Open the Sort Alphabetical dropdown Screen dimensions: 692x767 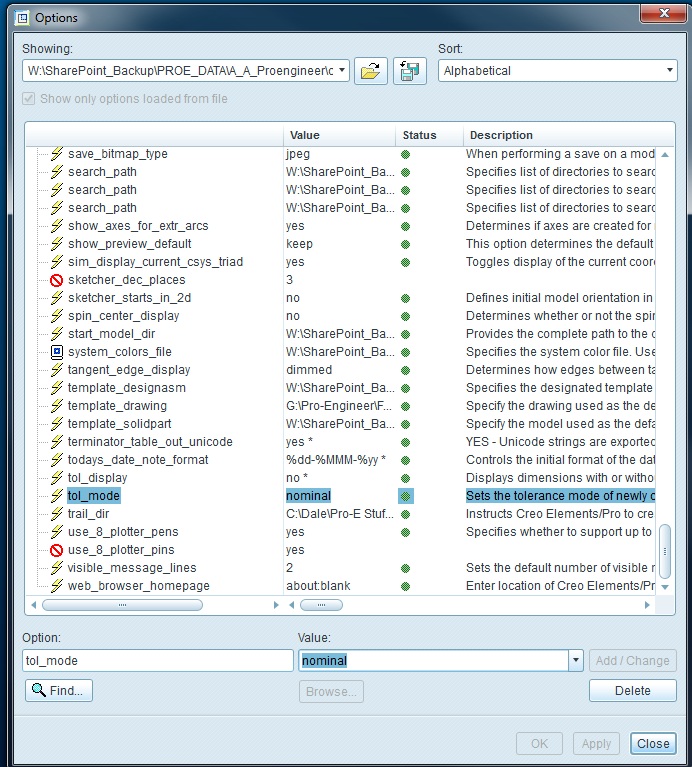[x=670, y=70]
